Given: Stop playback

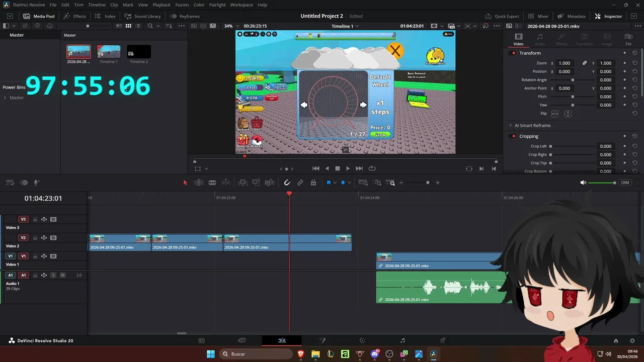Looking at the screenshot, I should (x=338, y=168).
